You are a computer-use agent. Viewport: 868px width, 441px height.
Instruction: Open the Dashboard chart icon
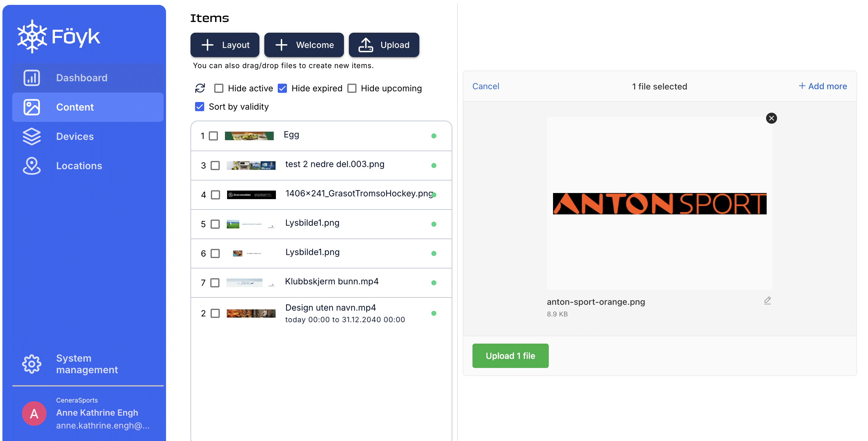point(32,78)
